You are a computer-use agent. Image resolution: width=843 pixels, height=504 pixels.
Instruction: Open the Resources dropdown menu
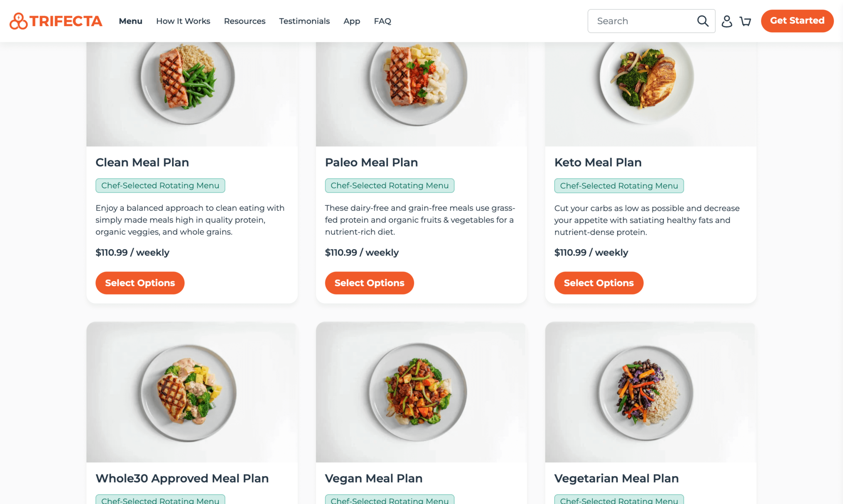point(244,21)
